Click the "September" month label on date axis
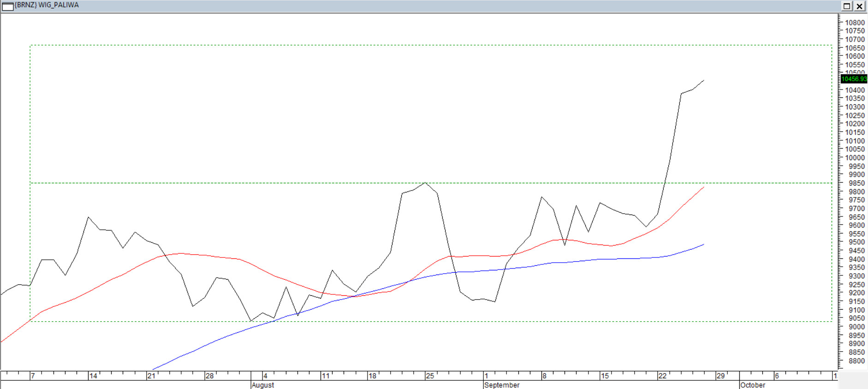868x389 pixels. tap(502, 385)
